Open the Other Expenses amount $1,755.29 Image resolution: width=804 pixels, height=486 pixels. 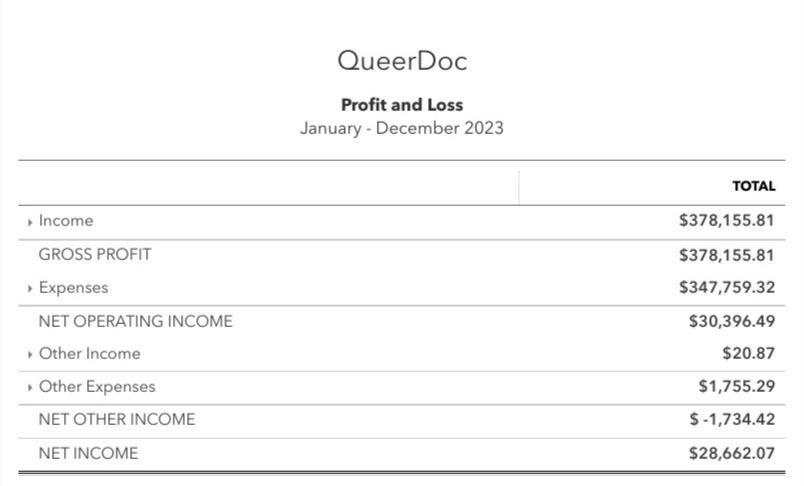coord(737,387)
